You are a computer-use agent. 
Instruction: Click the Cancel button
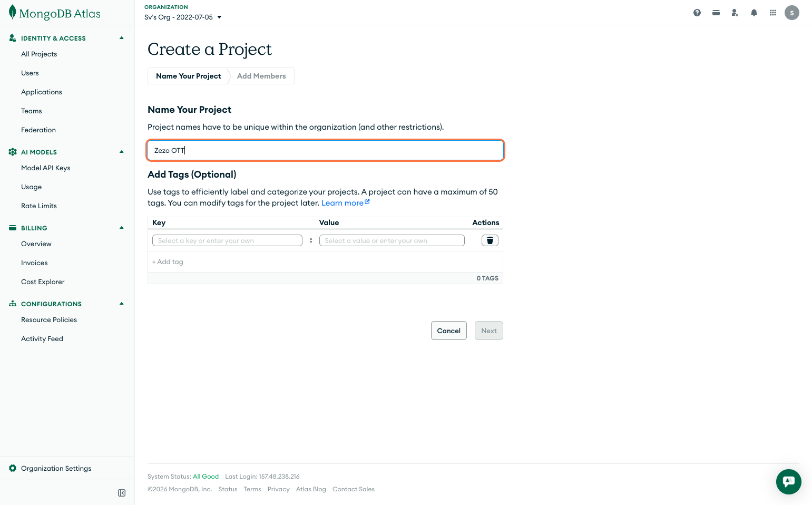point(448,331)
